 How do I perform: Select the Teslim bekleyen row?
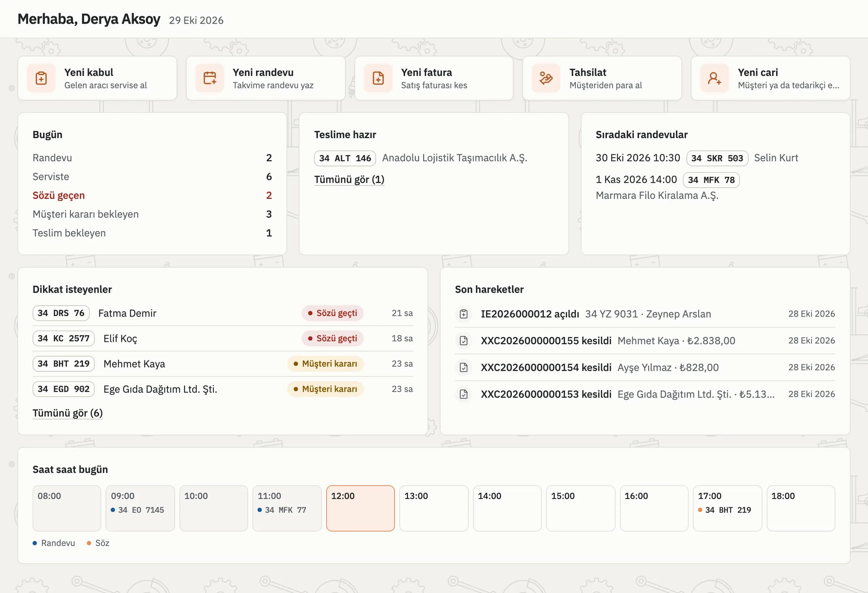tap(152, 233)
